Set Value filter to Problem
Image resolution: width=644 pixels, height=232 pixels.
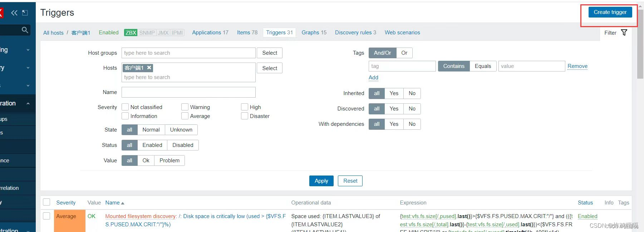pyautogui.click(x=169, y=161)
